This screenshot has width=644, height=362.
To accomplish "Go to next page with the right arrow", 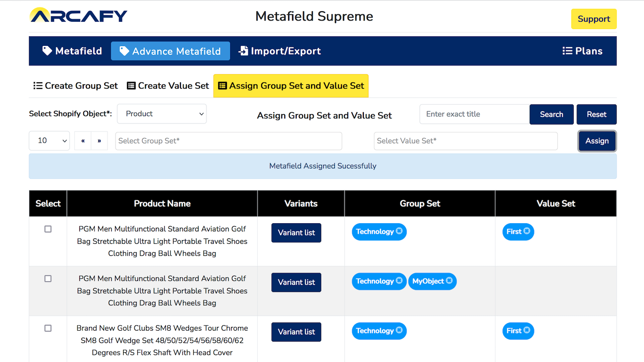I will [x=99, y=141].
